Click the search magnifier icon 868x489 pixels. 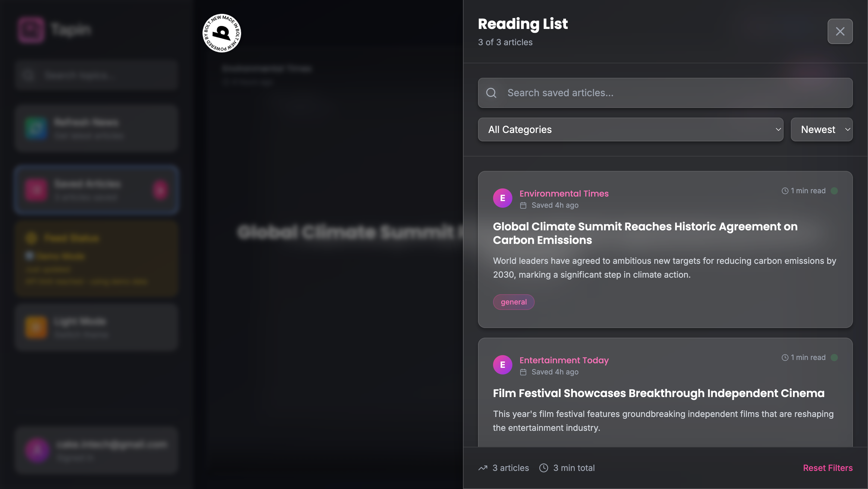491,93
